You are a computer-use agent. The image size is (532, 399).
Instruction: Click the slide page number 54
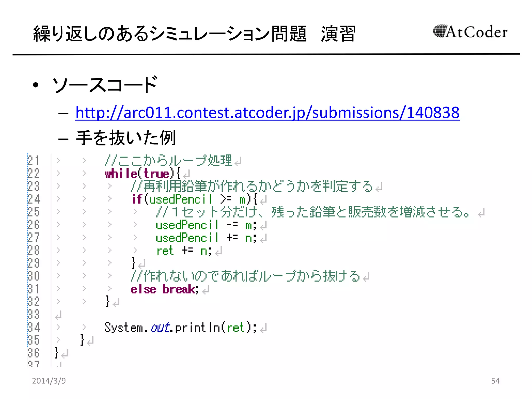pyautogui.click(x=495, y=381)
